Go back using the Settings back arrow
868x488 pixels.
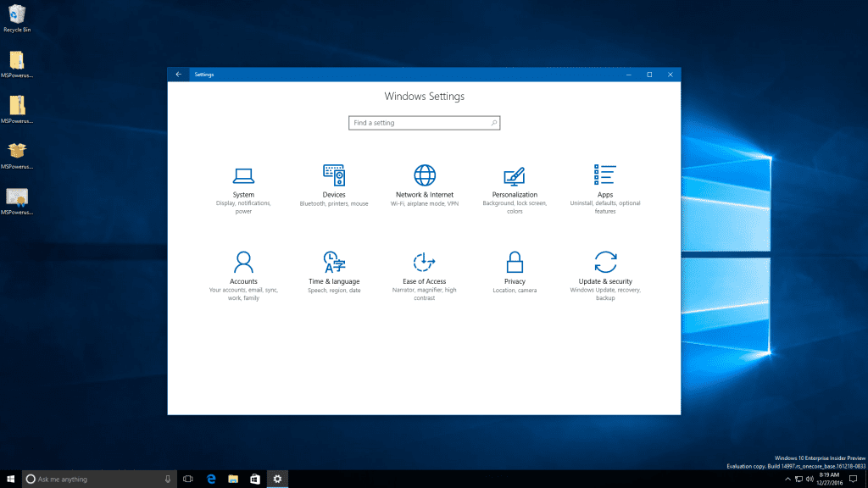point(178,75)
